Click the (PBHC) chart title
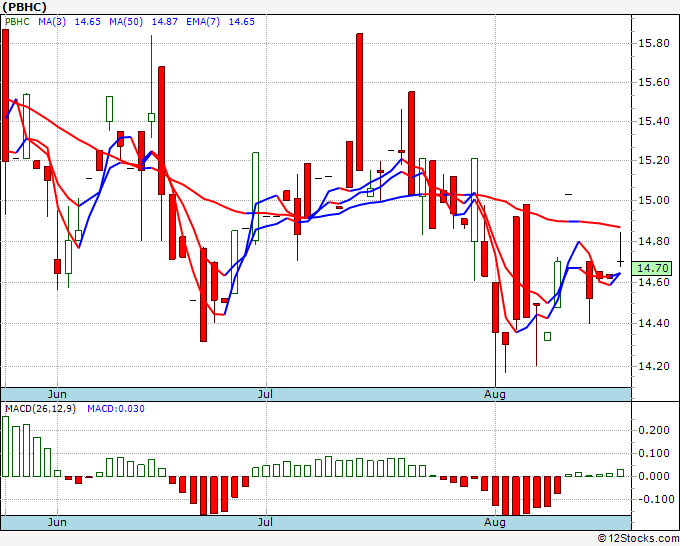Screen dimensions: 680x546 click(x=24, y=7)
